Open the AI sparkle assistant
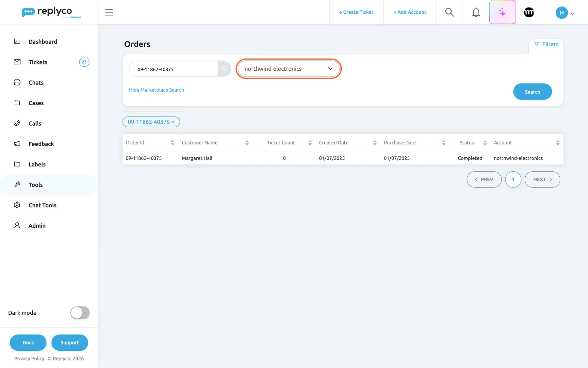The image size is (588, 368). point(502,12)
